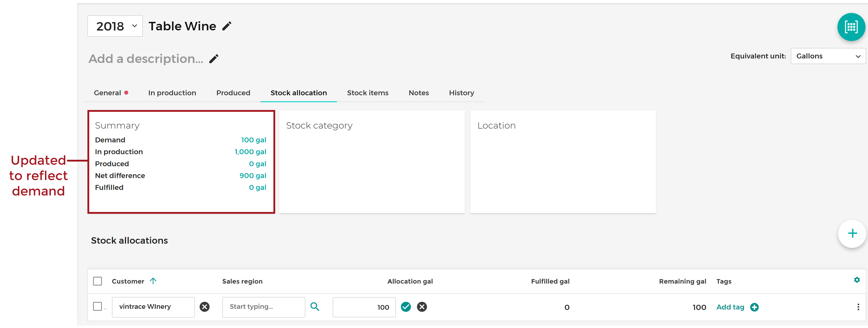Viewport: 868px width, 328px height.
Task: Open Equivalent unit Gallons dropdown
Action: click(x=828, y=56)
